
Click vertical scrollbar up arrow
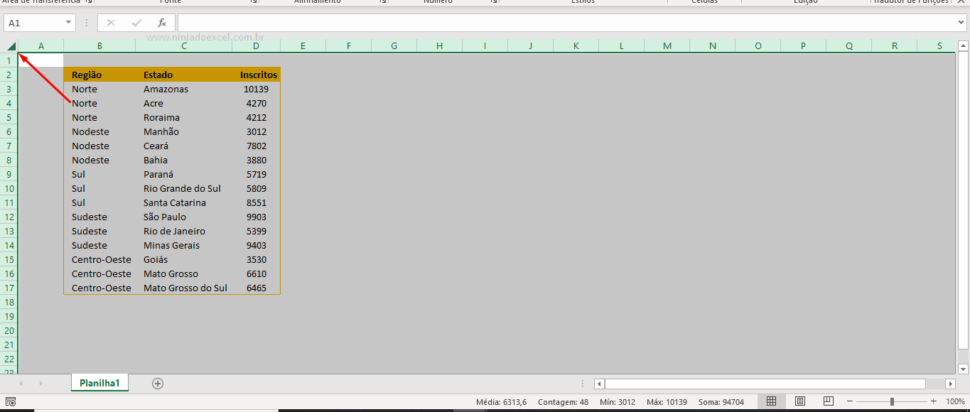coord(963,46)
